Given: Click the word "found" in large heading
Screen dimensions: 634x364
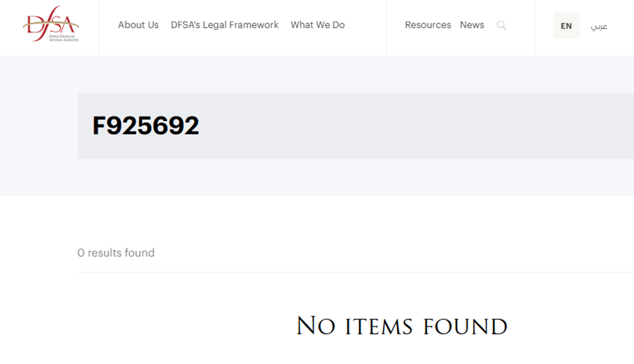Looking at the screenshot, I should click(465, 326).
